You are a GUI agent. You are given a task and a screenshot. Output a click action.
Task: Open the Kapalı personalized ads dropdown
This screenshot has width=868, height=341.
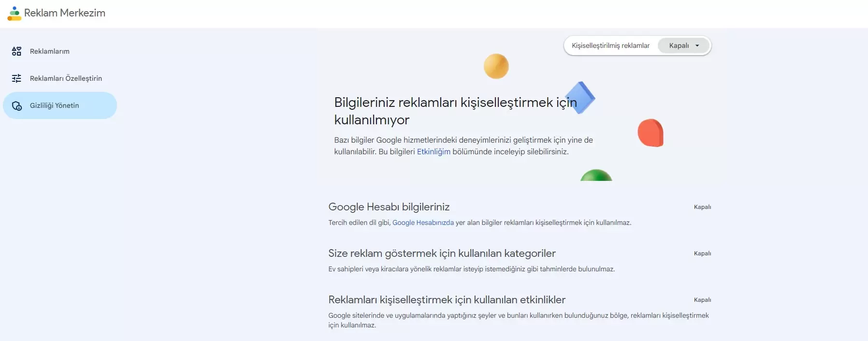coord(683,45)
